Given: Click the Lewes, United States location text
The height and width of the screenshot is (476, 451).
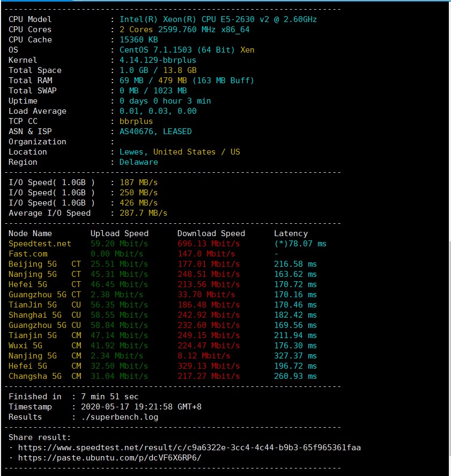Looking at the screenshot, I should pyautogui.click(x=180, y=152).
